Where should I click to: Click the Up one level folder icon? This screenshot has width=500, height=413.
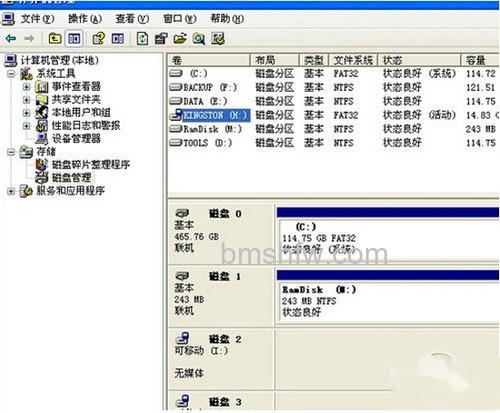pos(55,38)
